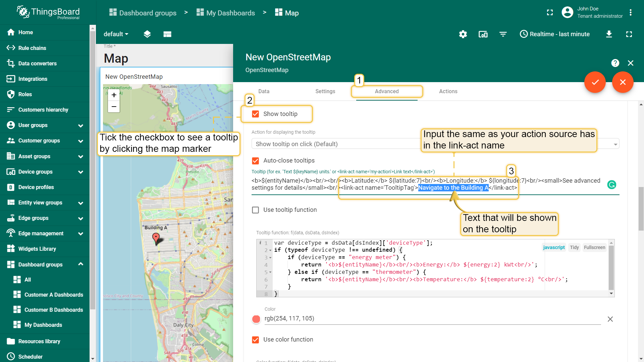The height and width of the screenshot is (362, 644).
Task: Click the Building A map marker
Action: click(156, 238)
